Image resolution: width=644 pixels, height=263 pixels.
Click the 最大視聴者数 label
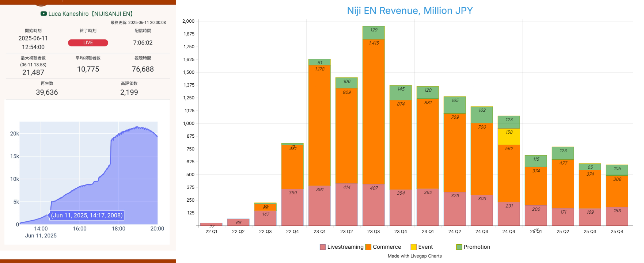click(33, 58)
